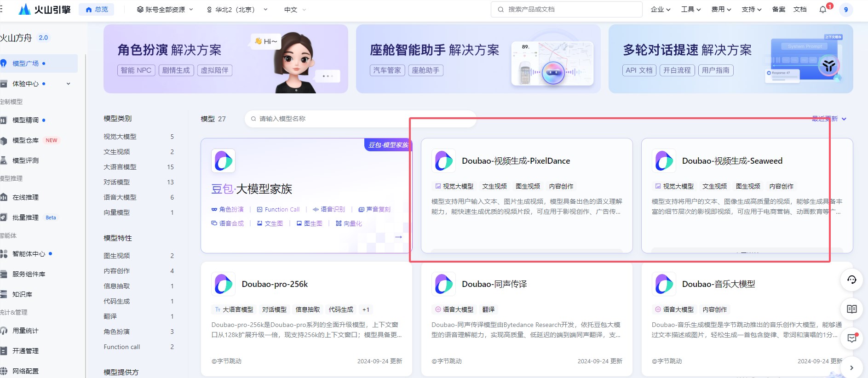Viewport: 868px width, 378px height.
Task: Open the 总览 home button
Action: tap(97, 9)
